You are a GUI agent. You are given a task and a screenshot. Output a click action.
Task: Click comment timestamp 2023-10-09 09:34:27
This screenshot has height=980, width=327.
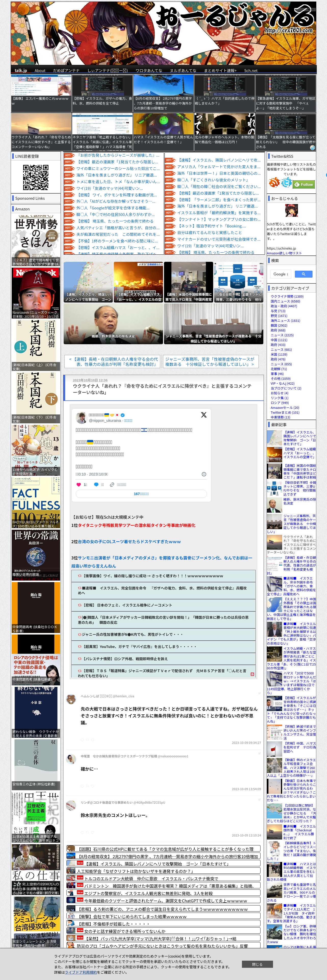click(x=246, y=743)
